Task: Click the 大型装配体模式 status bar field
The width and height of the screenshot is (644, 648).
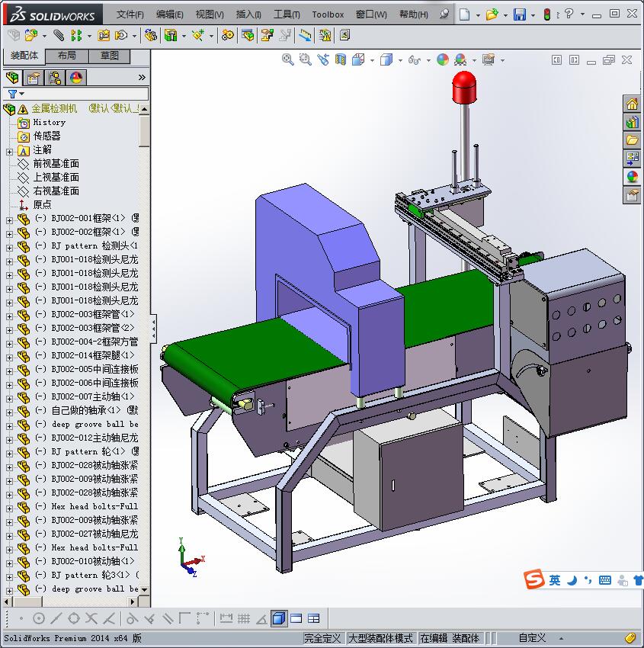Action: [x=380, y=638]
